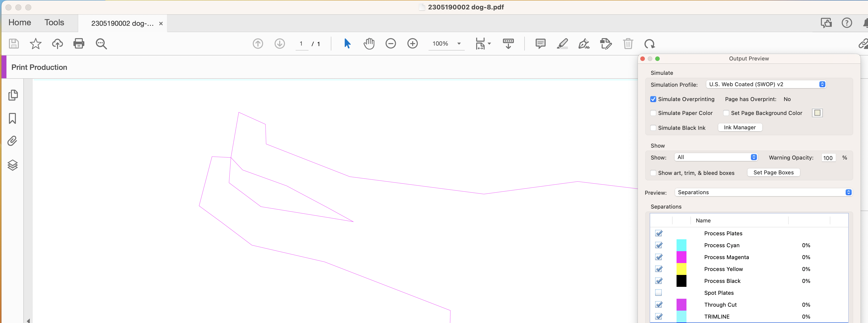The width and height of the screenshot is (868, 323).
Task: Rotate the page view icon
Action: pyautogui.click(x=649, y=44)
